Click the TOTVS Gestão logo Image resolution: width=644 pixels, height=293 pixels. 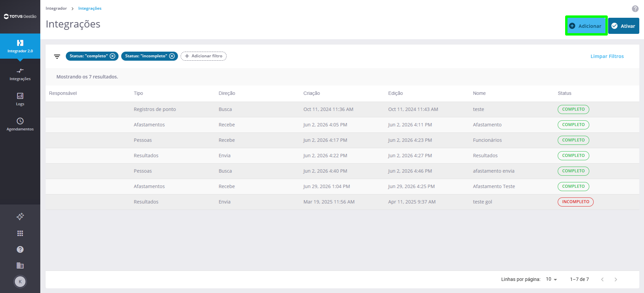click(x=20, y=16)
